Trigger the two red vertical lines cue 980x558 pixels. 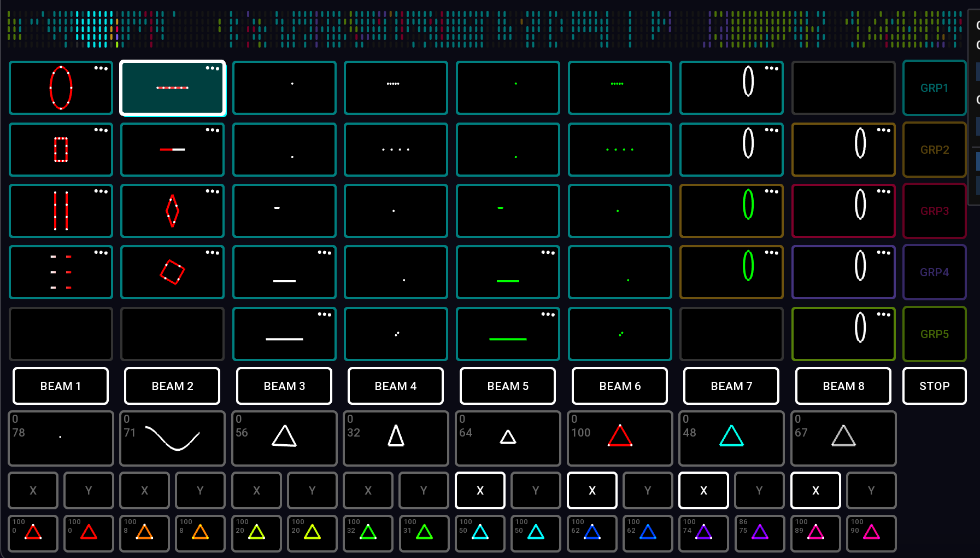tap(61, 211)
